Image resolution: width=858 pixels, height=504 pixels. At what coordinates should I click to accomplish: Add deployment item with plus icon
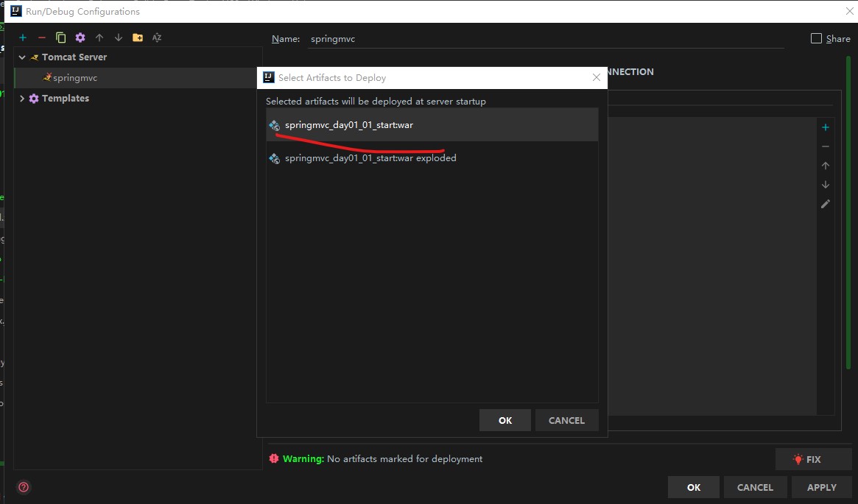(825, 127)
